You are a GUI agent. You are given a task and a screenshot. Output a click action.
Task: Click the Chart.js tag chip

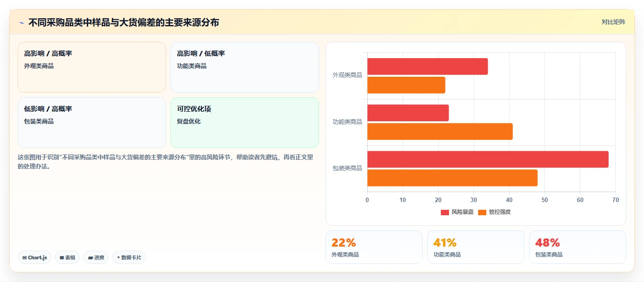coord(35,257)
